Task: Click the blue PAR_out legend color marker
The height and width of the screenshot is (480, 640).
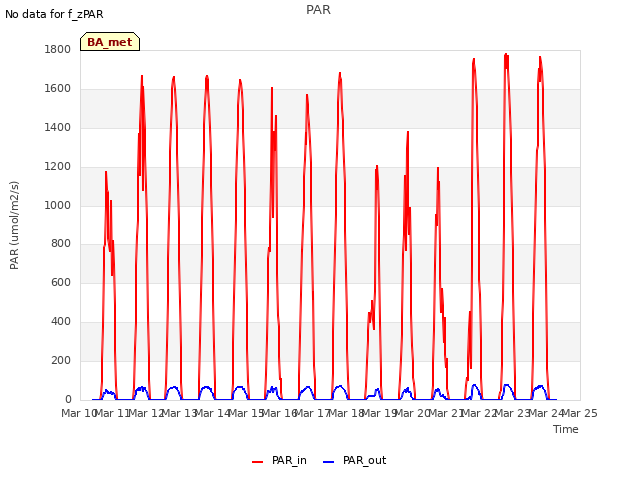Action: [x=329, y=462]
